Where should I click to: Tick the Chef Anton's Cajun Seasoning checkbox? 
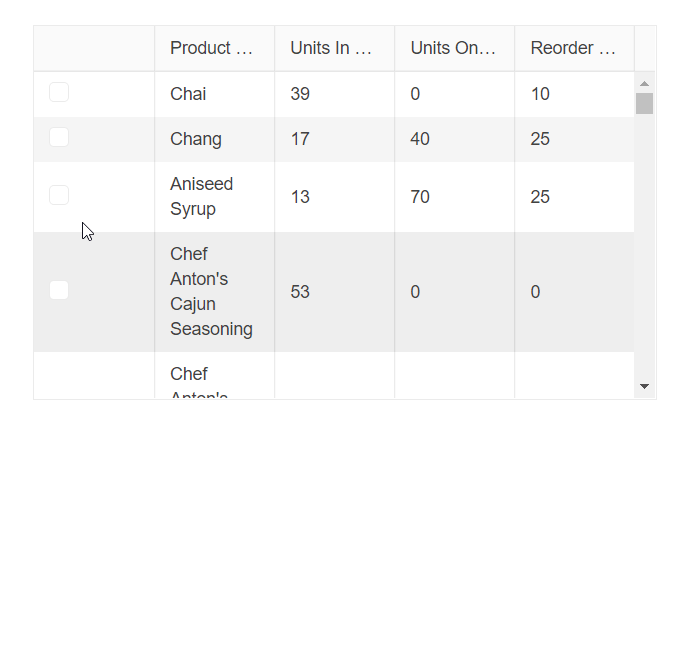tap(59, 290)
